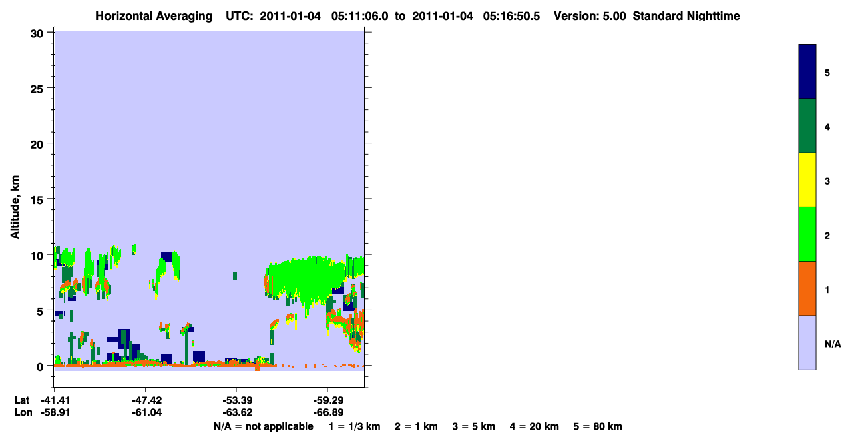Click latitude value -53.39
This screenshot has width=868, height=445.
coord(236,400)
